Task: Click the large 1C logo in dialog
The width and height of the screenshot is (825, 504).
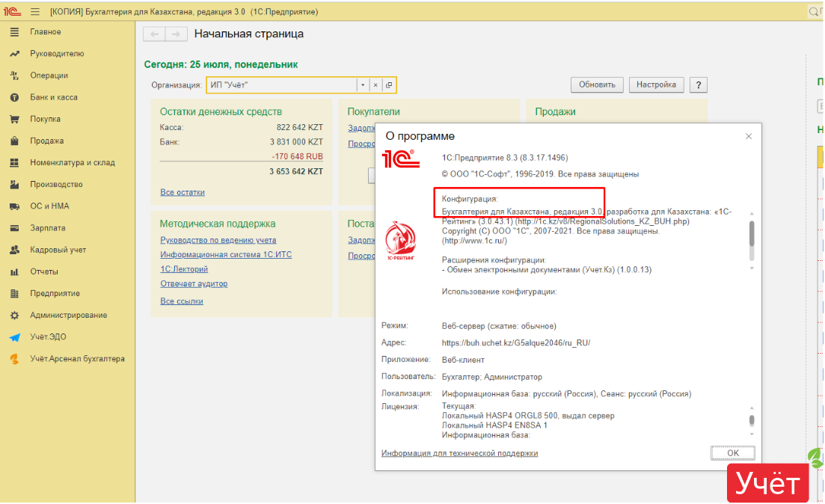Action: (x=401, y=159)
